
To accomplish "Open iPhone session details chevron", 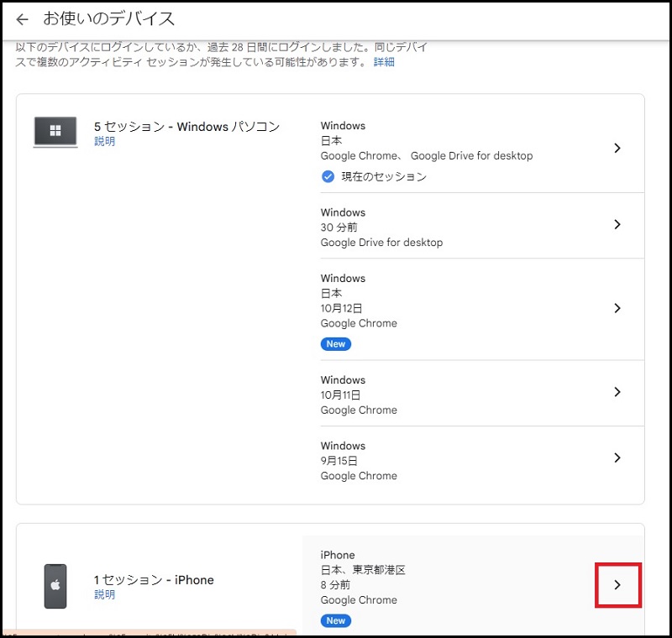I will (x=617, y=585).
